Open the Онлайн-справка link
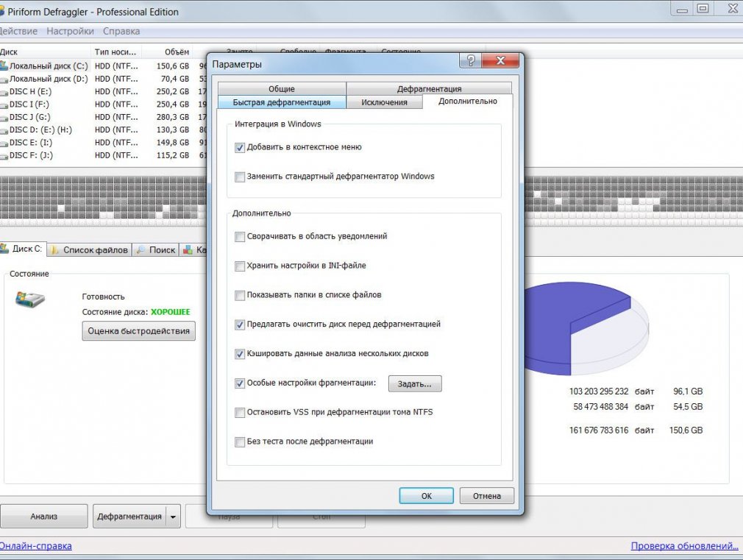743x560 pixels. (36, 546)
